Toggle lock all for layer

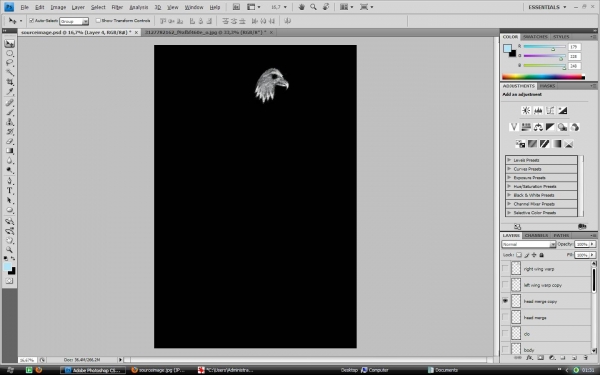pyautogui.click(x=541, y=255)
